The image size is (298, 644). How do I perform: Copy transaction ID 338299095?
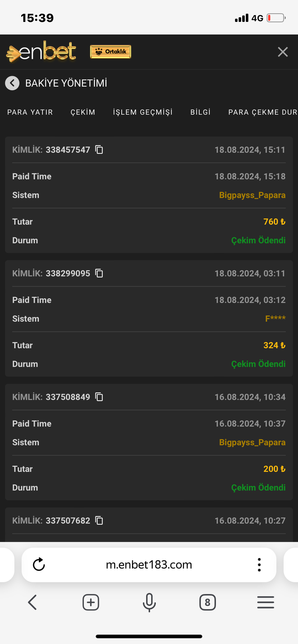click(99, 273)
